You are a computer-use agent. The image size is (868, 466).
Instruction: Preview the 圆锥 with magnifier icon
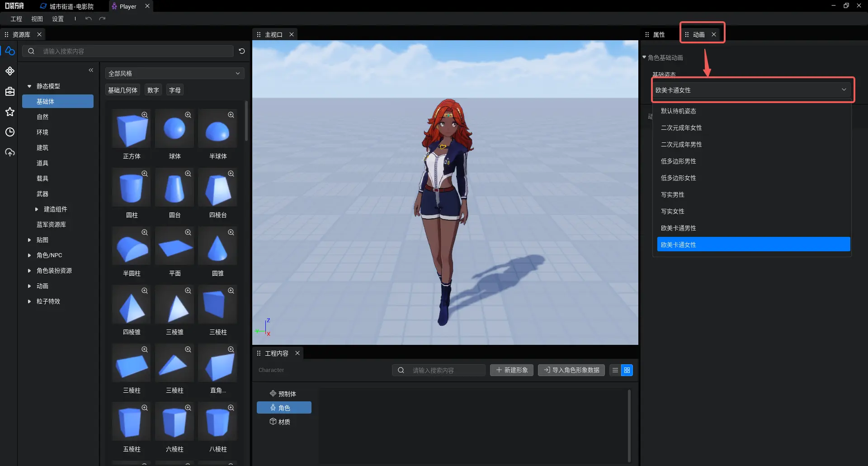pos(231,232)
